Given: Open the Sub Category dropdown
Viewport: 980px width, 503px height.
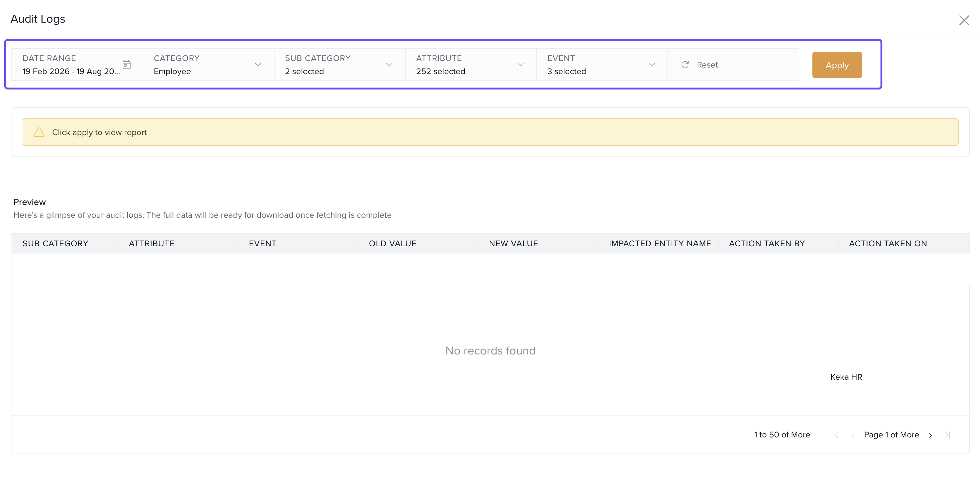Looking at the screenshot, I should pyautogui.click(x=340, y=65).
